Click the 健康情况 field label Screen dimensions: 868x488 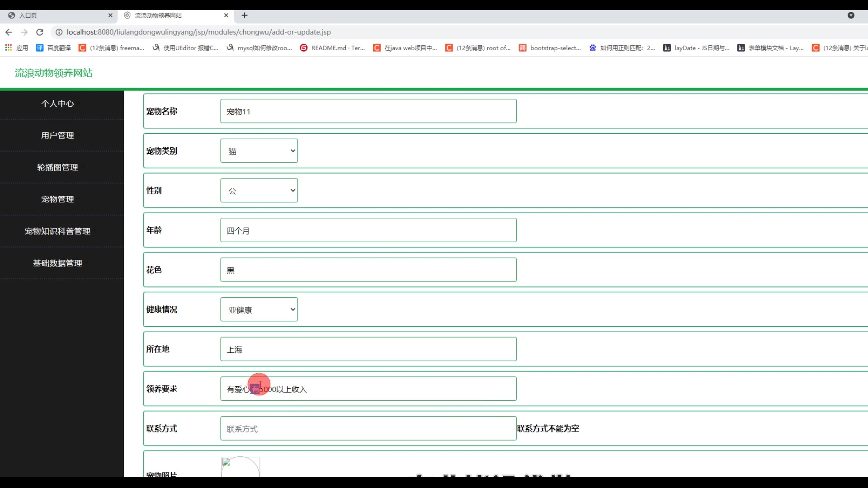pos(162,310)
